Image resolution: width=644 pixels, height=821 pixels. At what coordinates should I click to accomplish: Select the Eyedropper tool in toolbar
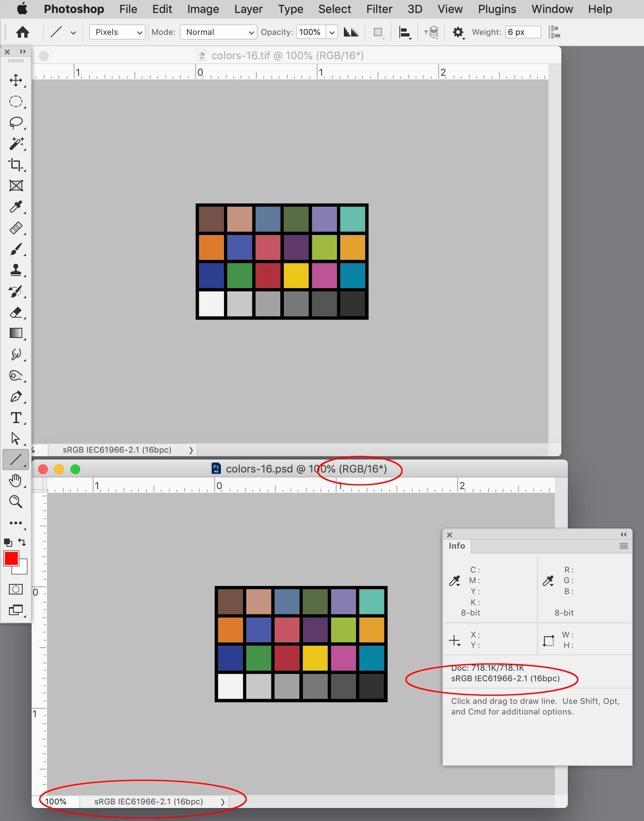(x=16, y=207)
